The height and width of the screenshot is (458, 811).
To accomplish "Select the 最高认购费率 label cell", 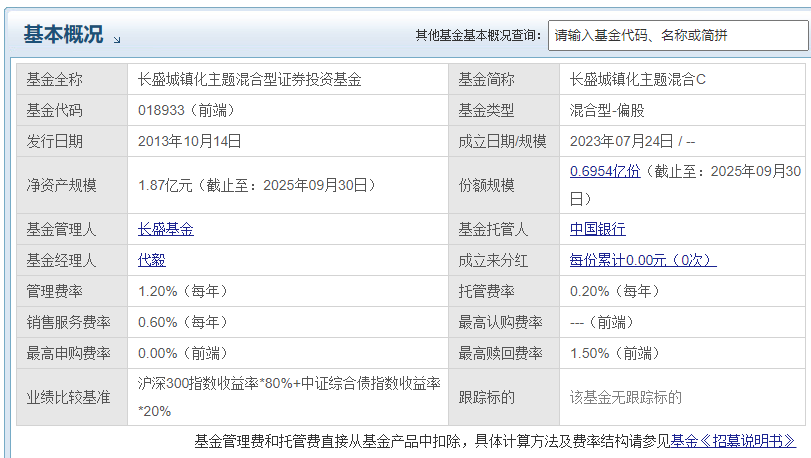I will tap(504, 322).
